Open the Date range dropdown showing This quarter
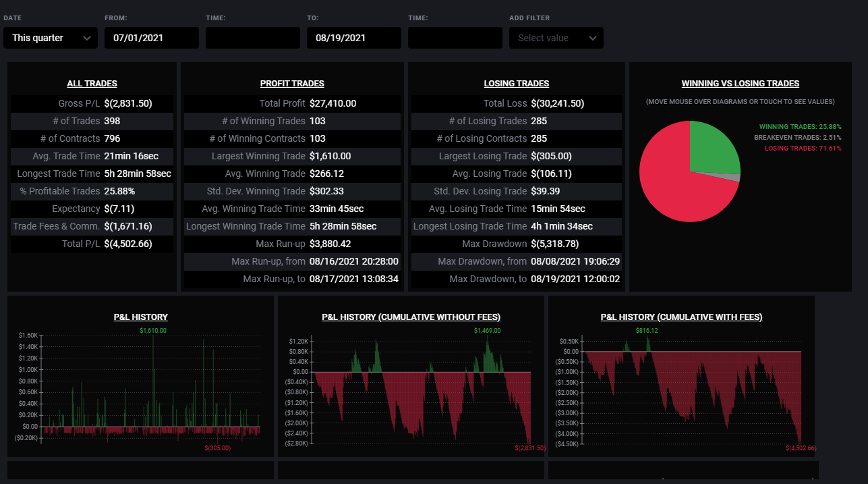This screenshot has width=868, height=484. (51, 38)
